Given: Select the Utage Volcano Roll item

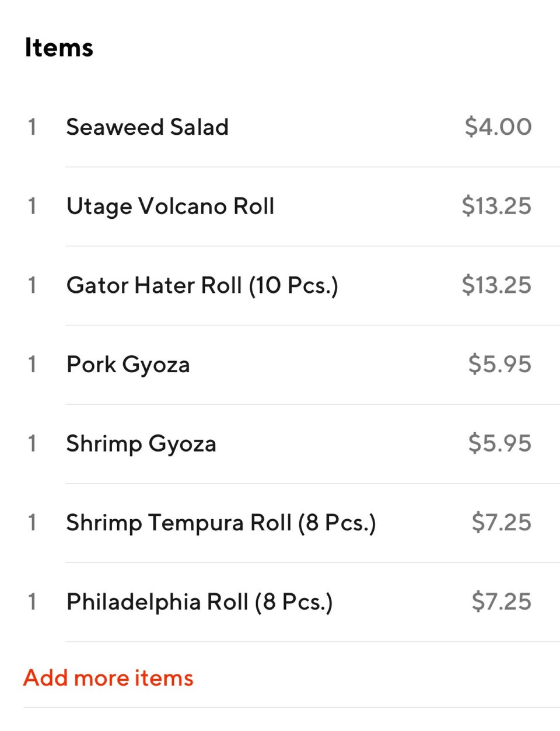Looking at the screenshot, I should [x=170, y=207].
